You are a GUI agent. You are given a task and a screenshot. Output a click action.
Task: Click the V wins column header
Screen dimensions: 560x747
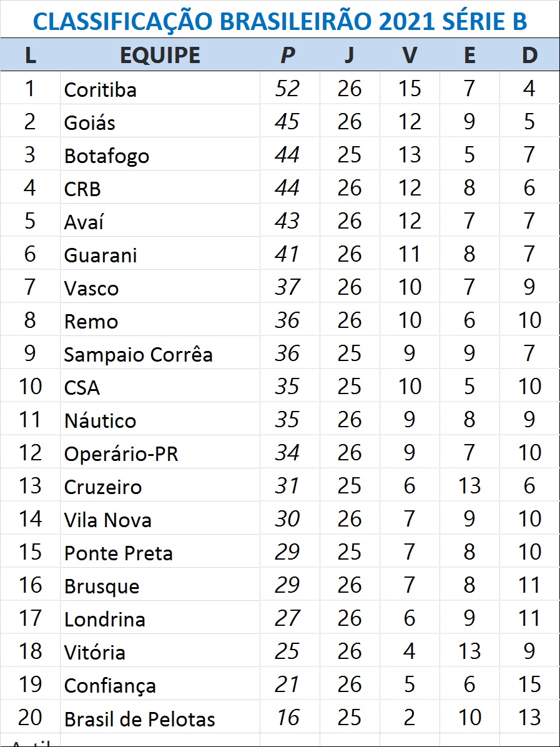409,56
